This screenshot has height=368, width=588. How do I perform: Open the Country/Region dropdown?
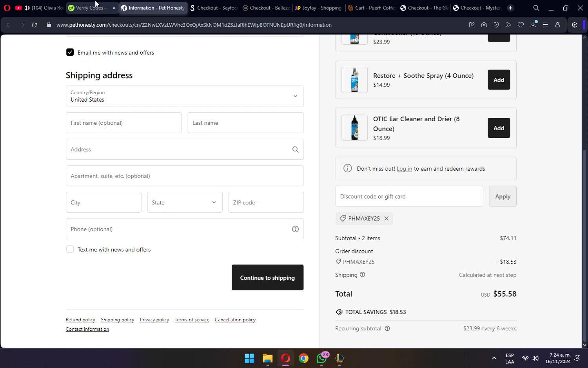tap(185, 96)
